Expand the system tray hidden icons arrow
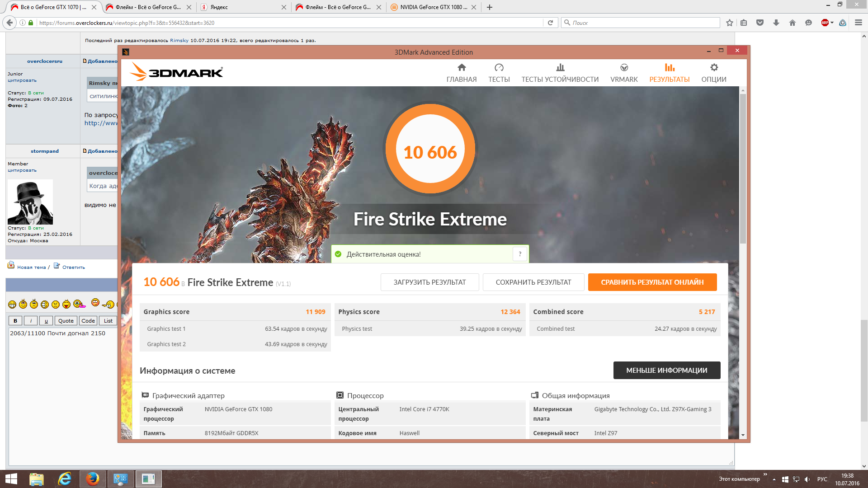Image resolution: width=868 pixels, height=488 pixels. coord(774,479)
